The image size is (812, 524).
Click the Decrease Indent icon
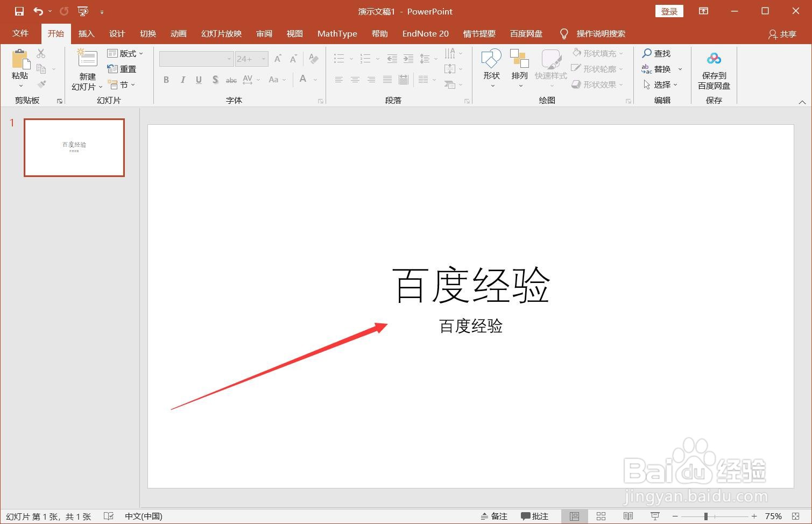point(392,59)
